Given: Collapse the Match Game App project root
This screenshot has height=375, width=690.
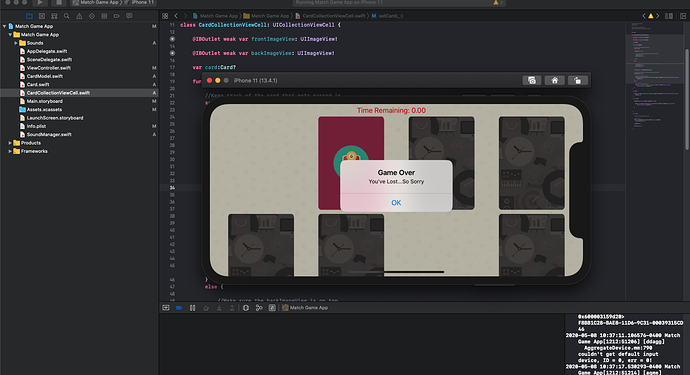Looking at the screenshot, I should click(x=4, y=26).
